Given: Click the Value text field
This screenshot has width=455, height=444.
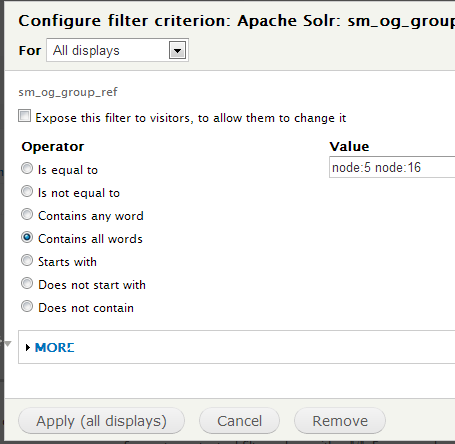Looking at the screenshot, I should (x=392, y=167).
